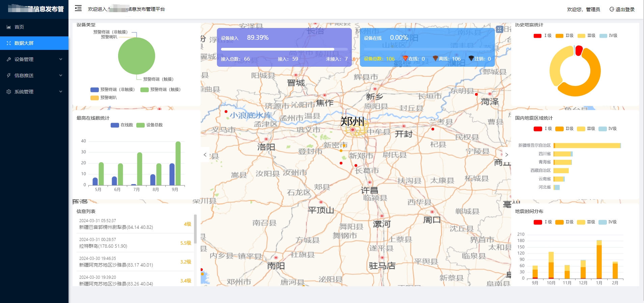This screenshot has height=303, width=644.
Task: Click the red marker near 东明县
Action: click(476, 94)
